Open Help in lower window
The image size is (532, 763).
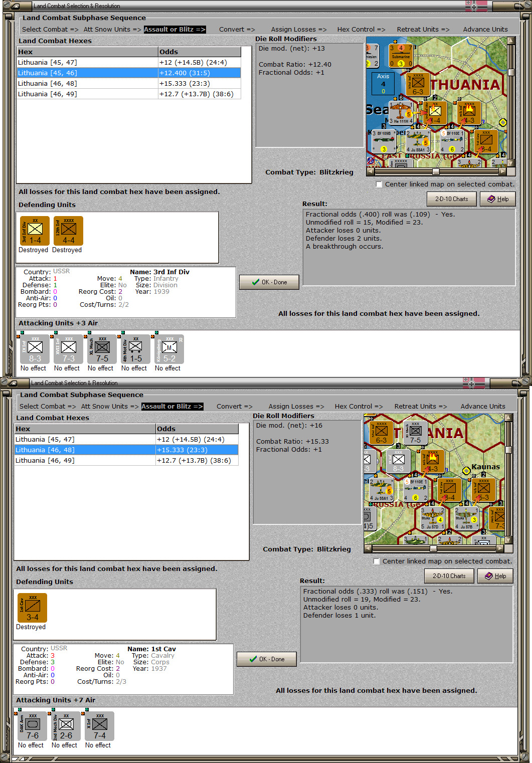pyautogui.click(x=495, y=576)
